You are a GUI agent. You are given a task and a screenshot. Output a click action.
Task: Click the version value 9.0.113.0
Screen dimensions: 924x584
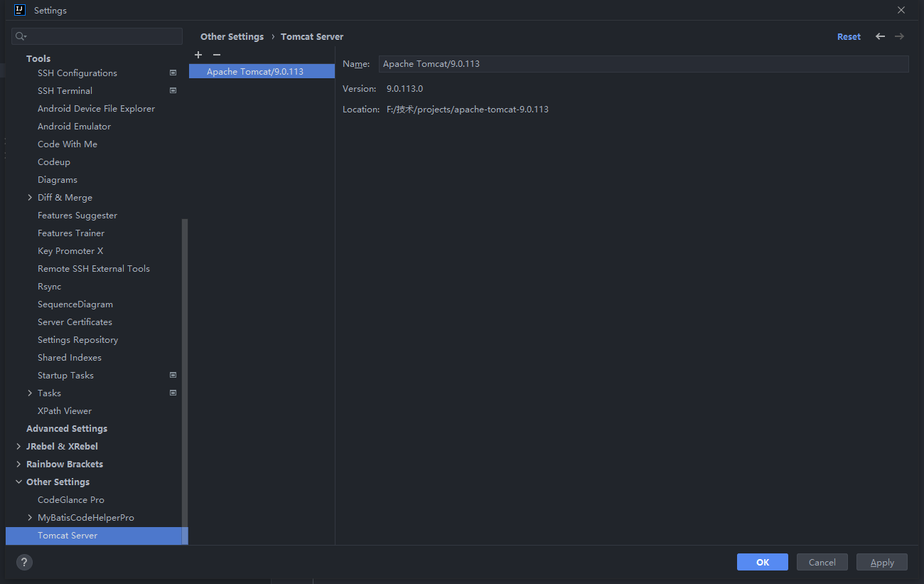click(404, 89)
